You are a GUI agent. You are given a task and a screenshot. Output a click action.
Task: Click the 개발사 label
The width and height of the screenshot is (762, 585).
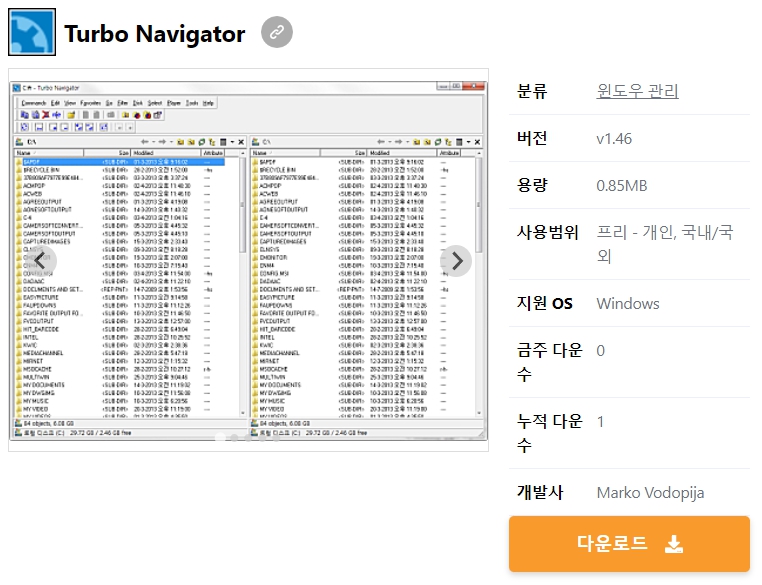click(540, 492)
